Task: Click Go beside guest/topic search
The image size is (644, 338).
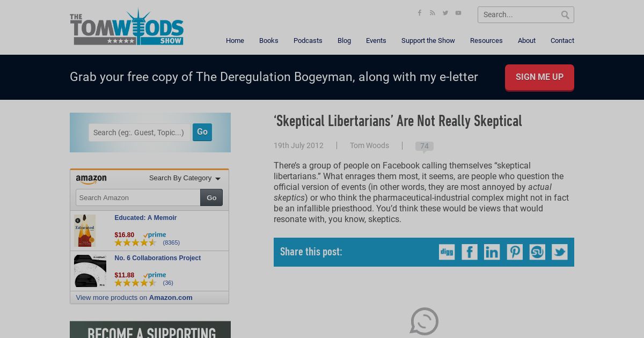Action: point(202,132)
